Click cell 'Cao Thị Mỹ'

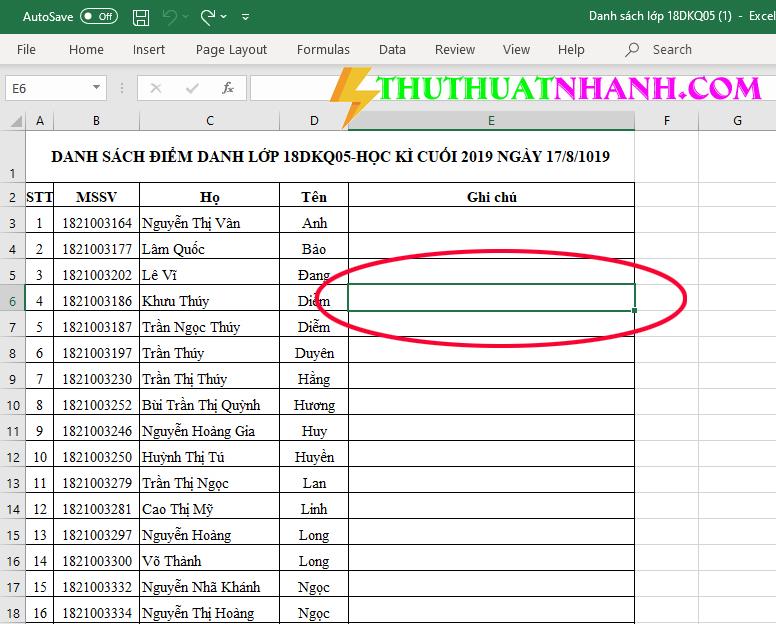click(x=210, y=506)
